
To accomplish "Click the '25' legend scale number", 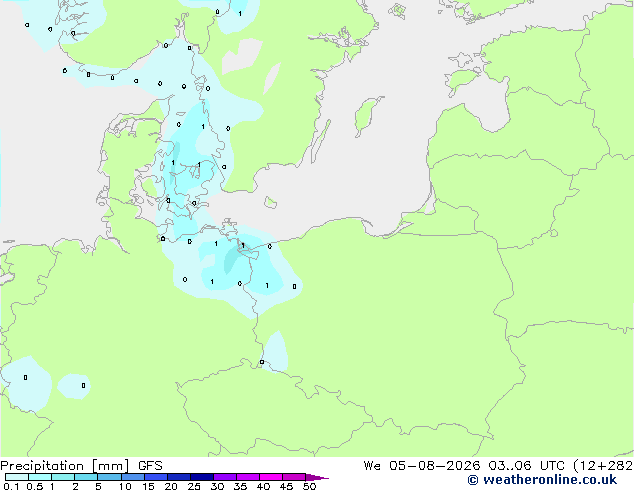I will click(194, 486).
